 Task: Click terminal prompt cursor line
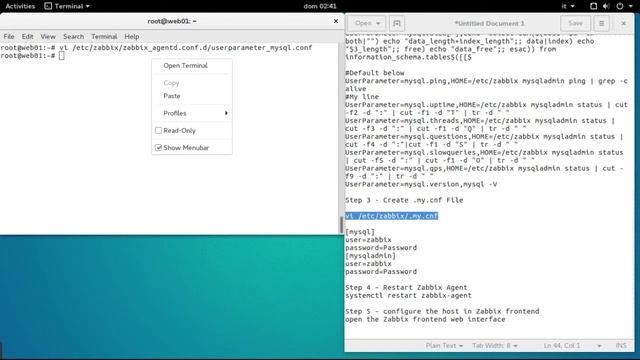click(x=33, y=56)
